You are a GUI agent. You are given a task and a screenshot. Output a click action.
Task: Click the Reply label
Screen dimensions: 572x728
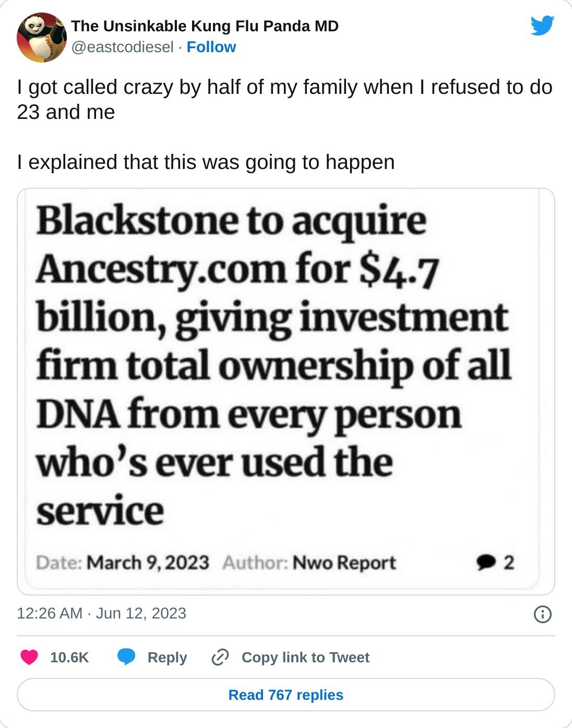[167, 657]
